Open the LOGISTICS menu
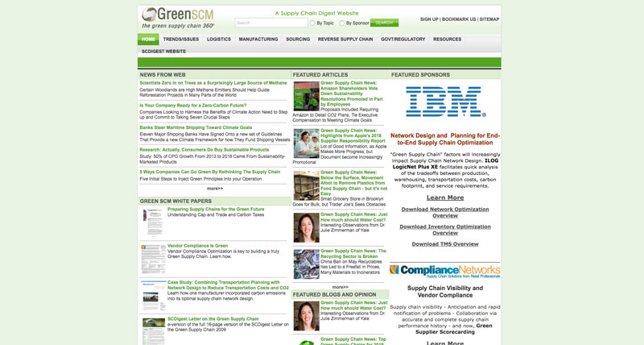Viewport: 644px width, 345px height. (x=219, y=39)
